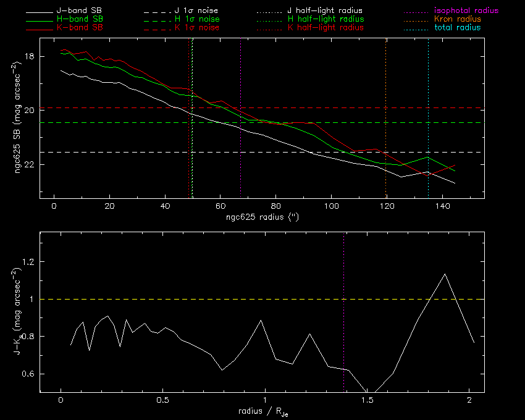This screenshot has height=420, width=525.
Task: Click the K half-light radius legend text
Action: [x=325, y=27]
